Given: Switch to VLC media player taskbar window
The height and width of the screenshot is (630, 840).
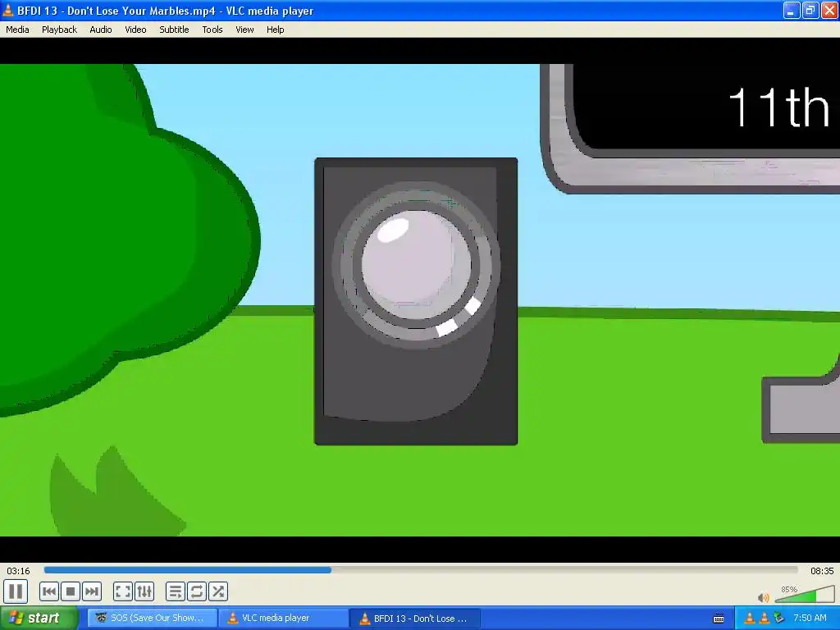Looking at the screenshot, I should (x=283, y=619).
